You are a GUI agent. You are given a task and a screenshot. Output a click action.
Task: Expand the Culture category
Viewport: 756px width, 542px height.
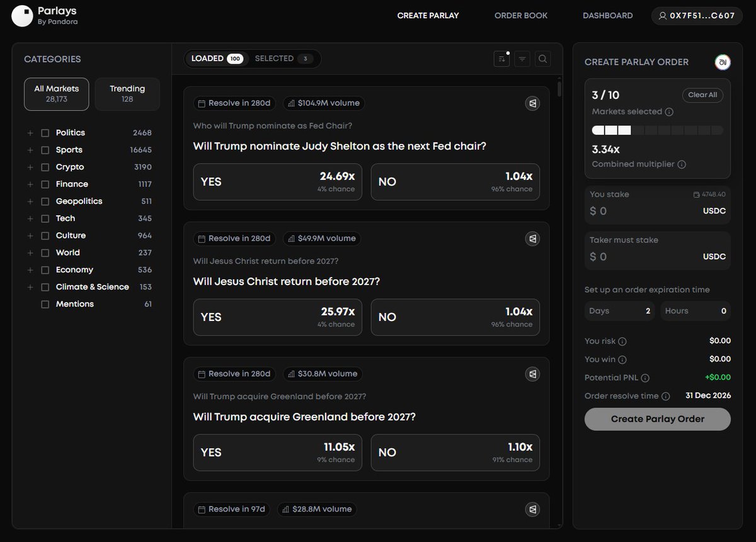[x=30, y=235]
